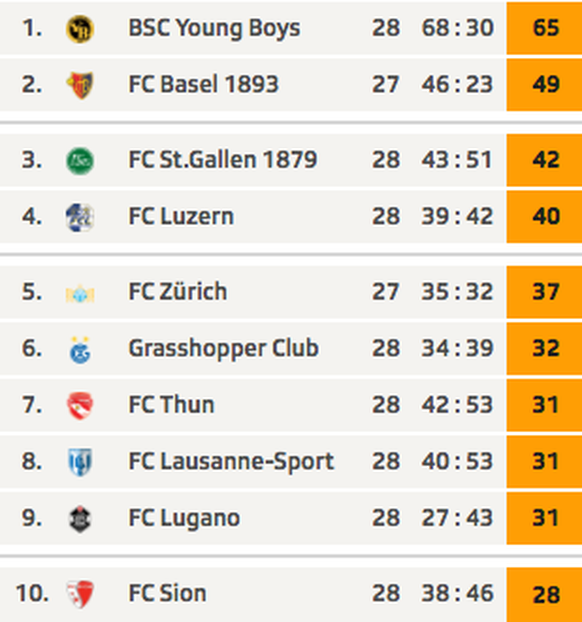Click the 43:51 goal difference of St.Gallen
Viewport: 582px width, 622px height.
[x=457, y=160]
